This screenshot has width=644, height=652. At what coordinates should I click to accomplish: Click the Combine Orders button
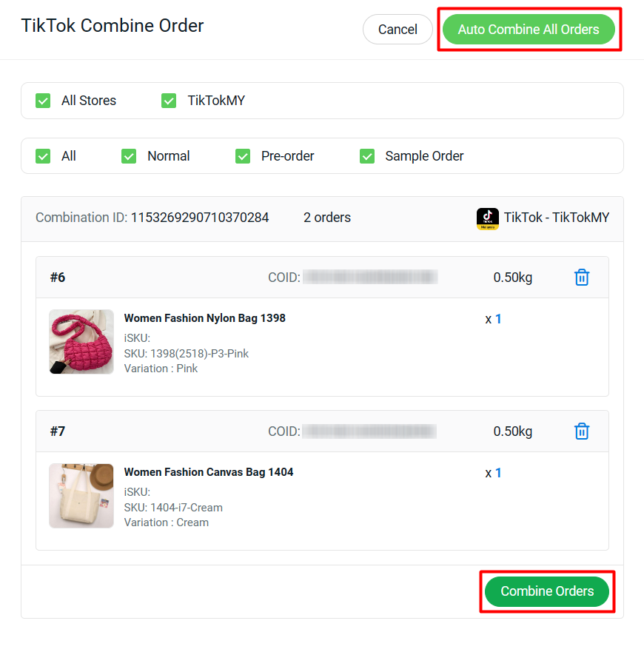point(547,591)
